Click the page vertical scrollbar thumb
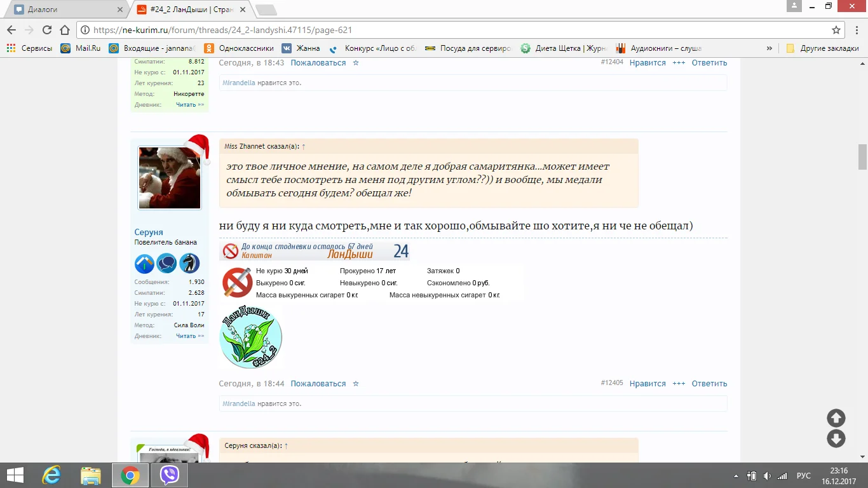Viewport: 868px width, 488px height. 862,157
